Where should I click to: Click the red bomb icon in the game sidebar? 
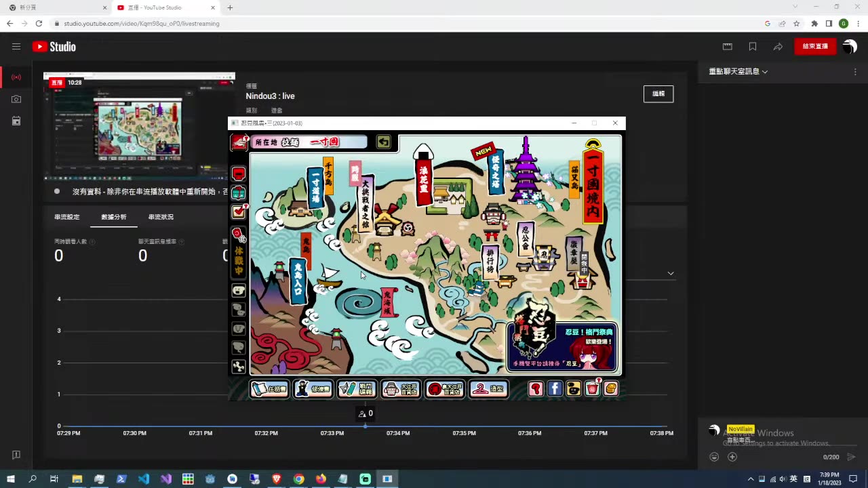click(239, 235)
